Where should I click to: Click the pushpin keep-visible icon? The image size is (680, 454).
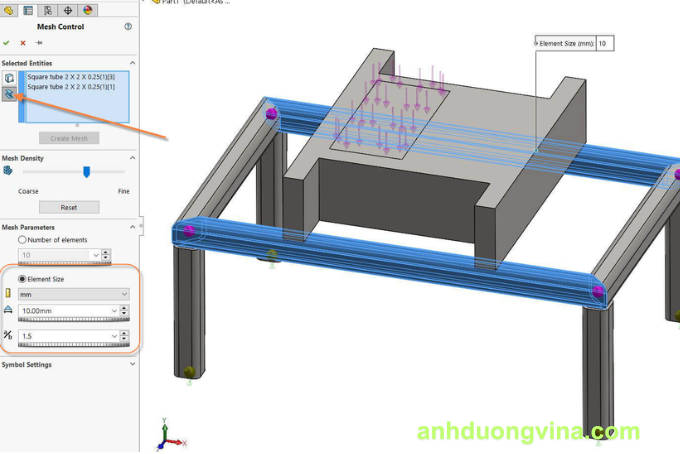39,43
